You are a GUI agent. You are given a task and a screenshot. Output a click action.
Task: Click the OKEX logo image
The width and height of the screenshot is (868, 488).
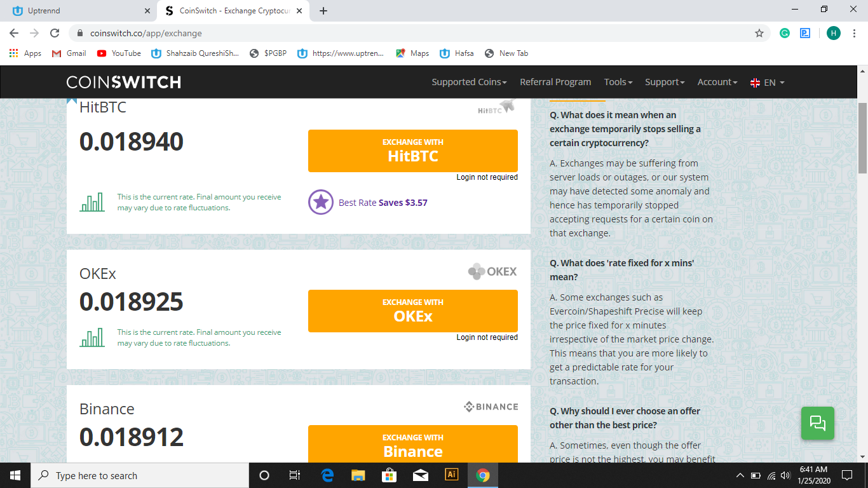pyautogui.click(x=492, y=272)
